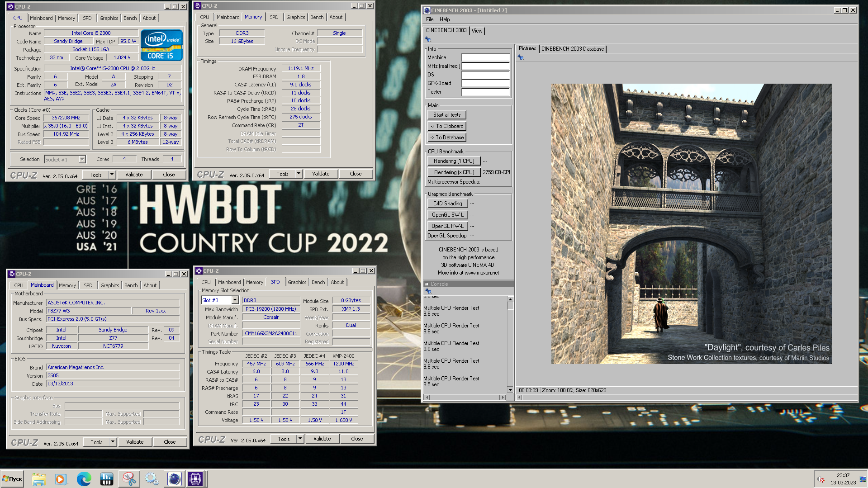Click the gears icon on the taskbar
The image size is (868, 488).
(152, 479)
